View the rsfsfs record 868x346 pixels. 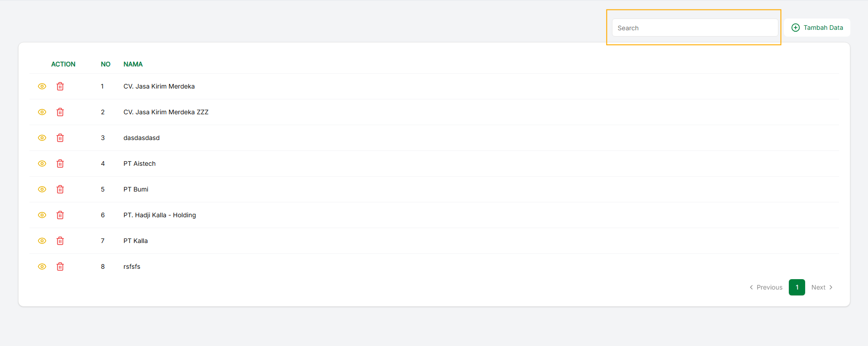point(42,267)
